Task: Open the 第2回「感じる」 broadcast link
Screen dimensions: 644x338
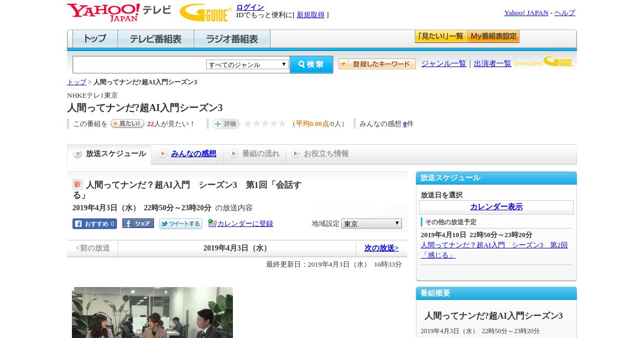Action: tap(494, 250)
